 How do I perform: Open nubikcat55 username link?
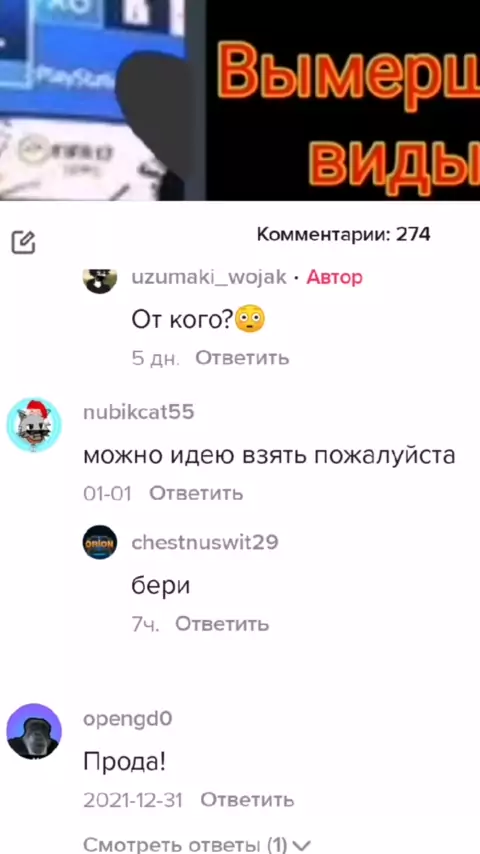[x=138, y=412]
